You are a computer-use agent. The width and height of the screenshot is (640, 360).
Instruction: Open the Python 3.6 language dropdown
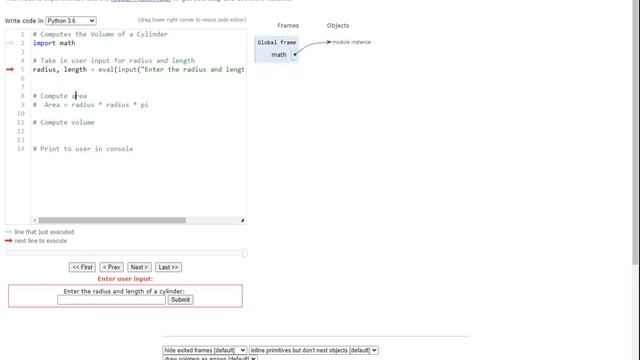pos(71,21)
